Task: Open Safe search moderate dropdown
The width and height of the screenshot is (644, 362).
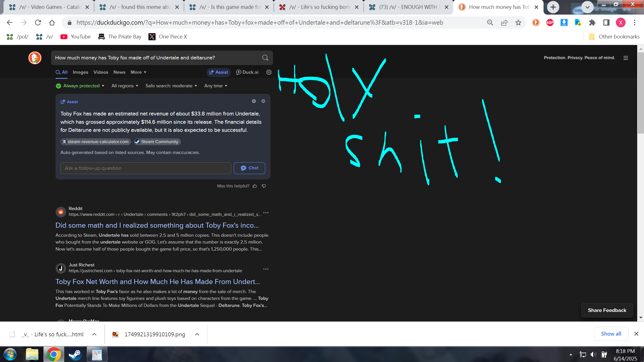Action: (x=171, y=86)
